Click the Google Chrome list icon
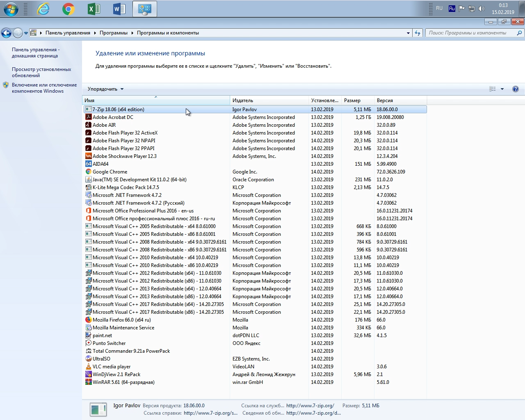Screen dimensions: 525x420 (88, 172)
